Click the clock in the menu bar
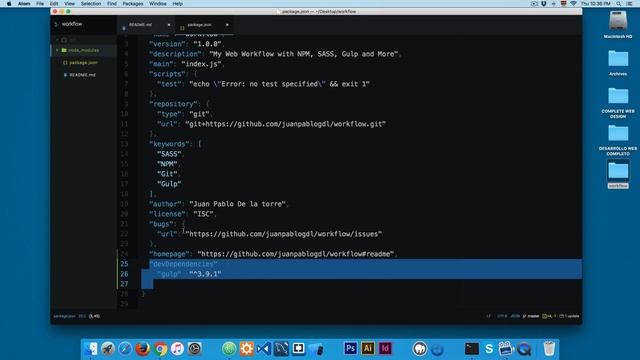640x360 pixels. [x=596, y=4]
